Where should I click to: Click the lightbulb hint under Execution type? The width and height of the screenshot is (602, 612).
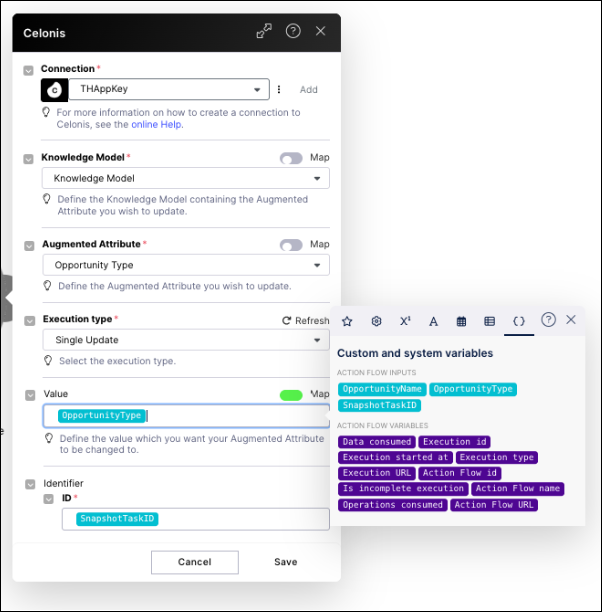coord(48,360)
